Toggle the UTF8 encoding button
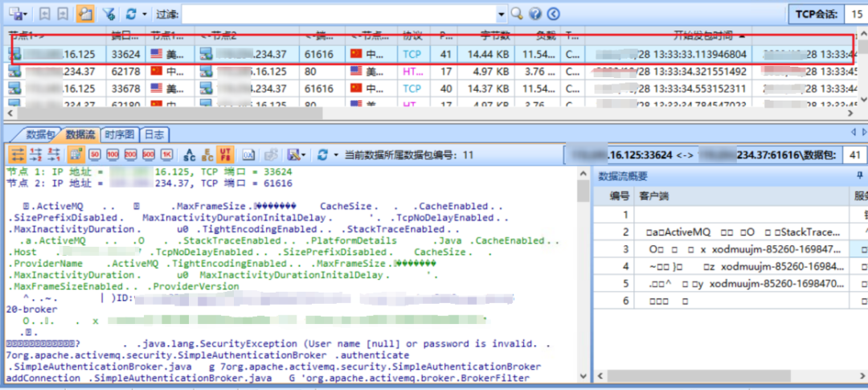The image size is (868, 390). click(x=226, y=154)
